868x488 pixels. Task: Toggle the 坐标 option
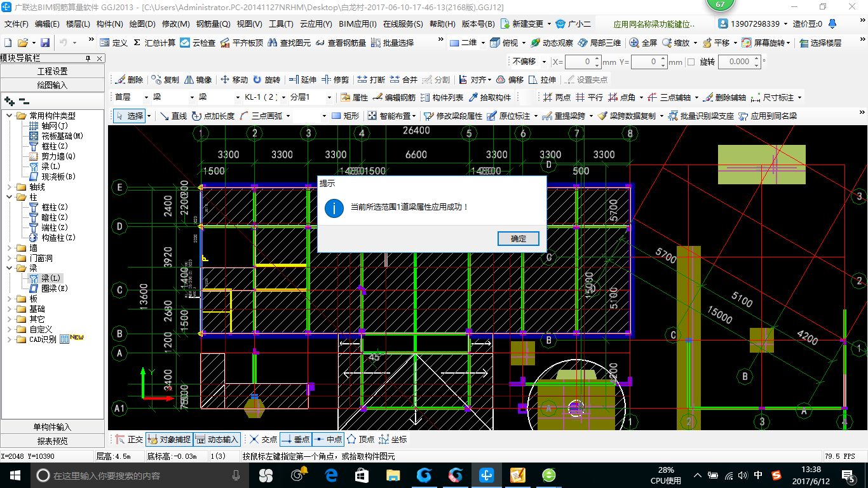[393, 439]
